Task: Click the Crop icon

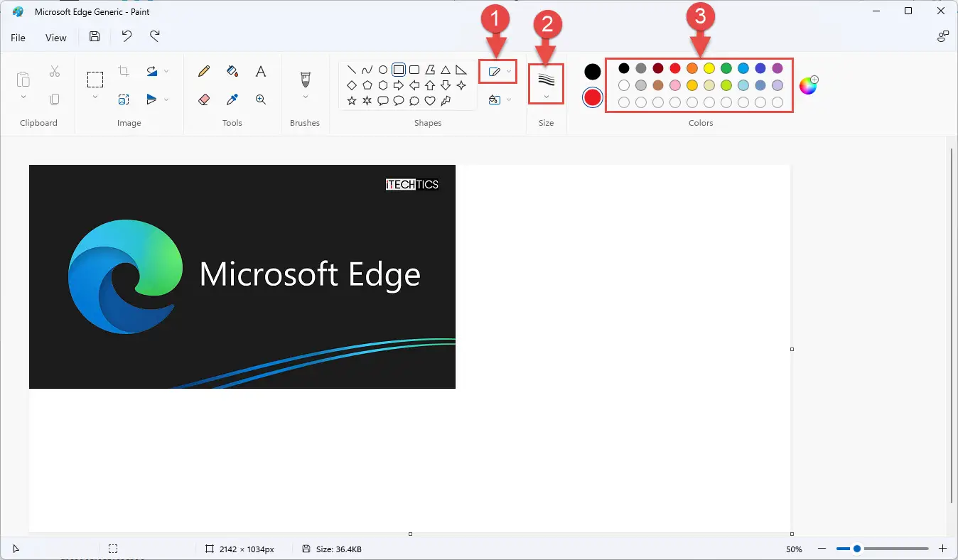Action: (124, 71)
